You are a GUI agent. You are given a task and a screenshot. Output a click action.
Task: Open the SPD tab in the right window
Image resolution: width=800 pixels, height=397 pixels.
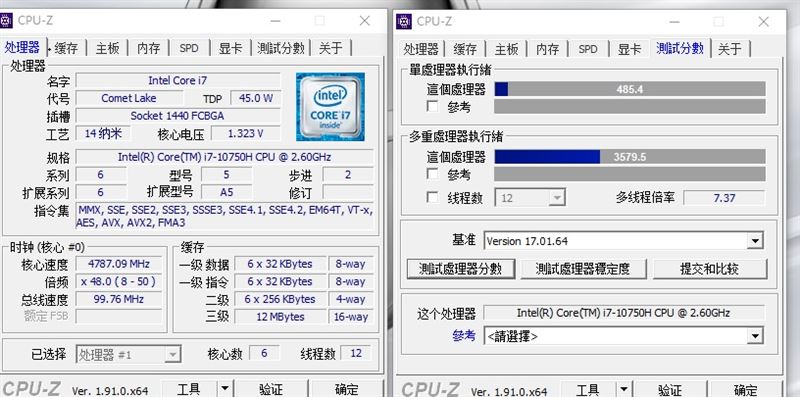click(588, 48)
